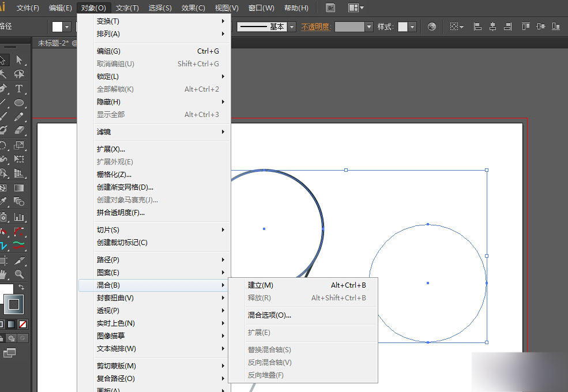Click horizontal align left icon
This screenshot has height=392, width=568.
(478, 27)
